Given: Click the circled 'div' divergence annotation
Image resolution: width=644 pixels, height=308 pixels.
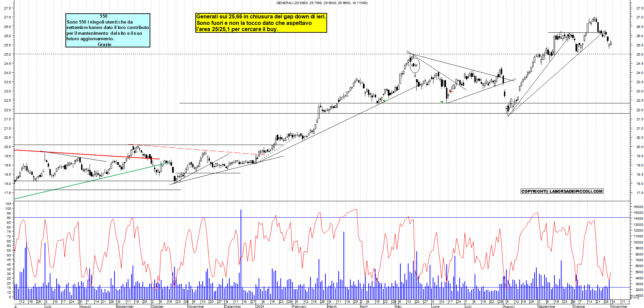Looking at the screenshot, I should [x=415, y=65].
